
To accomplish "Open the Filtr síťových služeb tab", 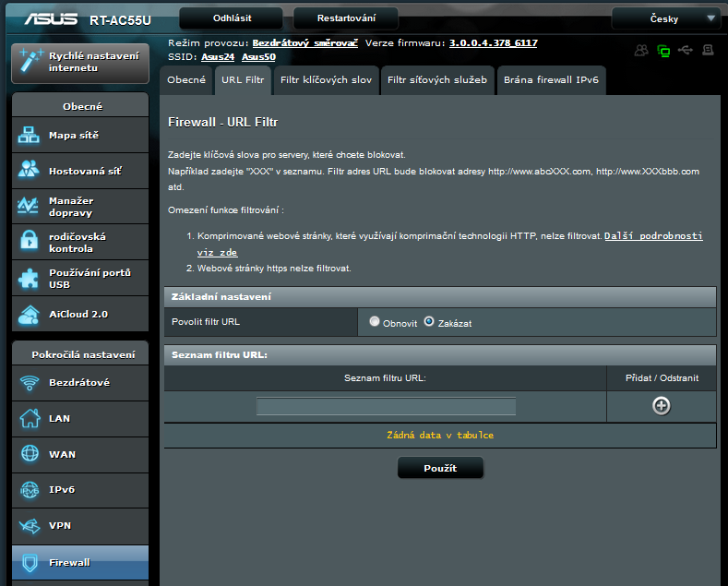I will [436, 80].
